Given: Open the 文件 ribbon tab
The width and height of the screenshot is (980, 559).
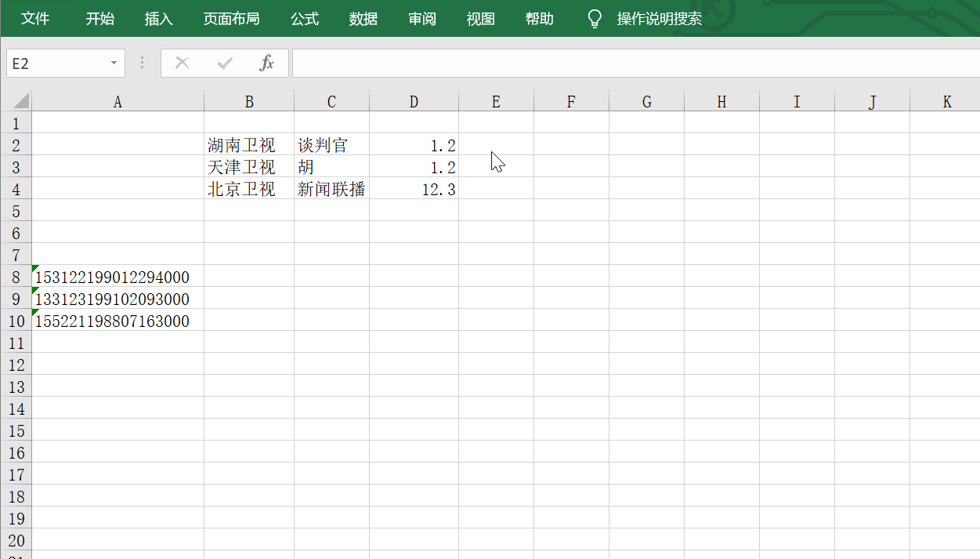Looking at the screenshot, I should 35,19.
